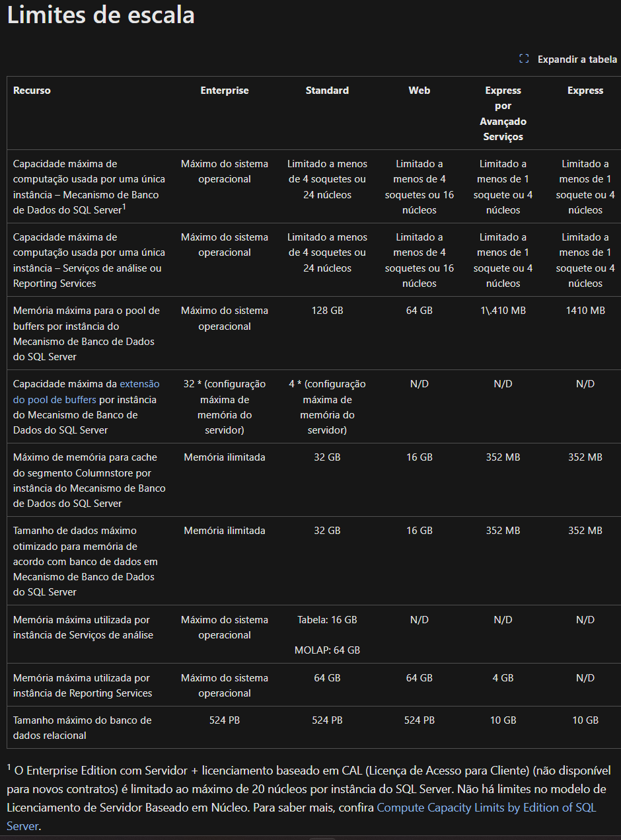Click the "Express por Avançado Serviços" header
621x840 pixels.
point(503,114)
